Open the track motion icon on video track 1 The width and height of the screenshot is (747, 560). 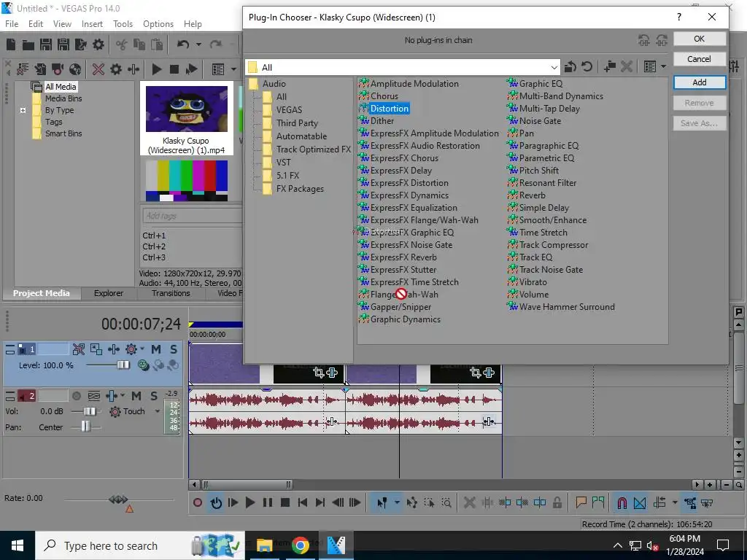pyautogui.click(x=96, y=349)
